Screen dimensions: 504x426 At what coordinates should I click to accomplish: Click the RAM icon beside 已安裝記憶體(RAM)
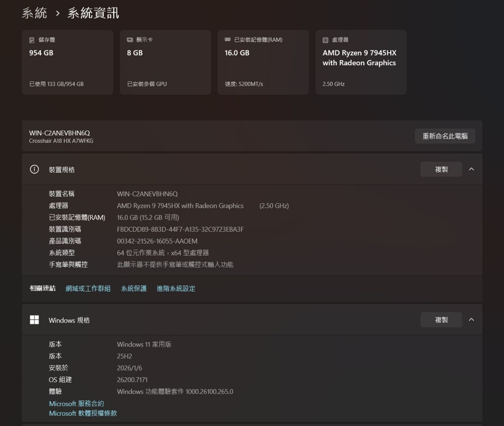coord(228,40)
